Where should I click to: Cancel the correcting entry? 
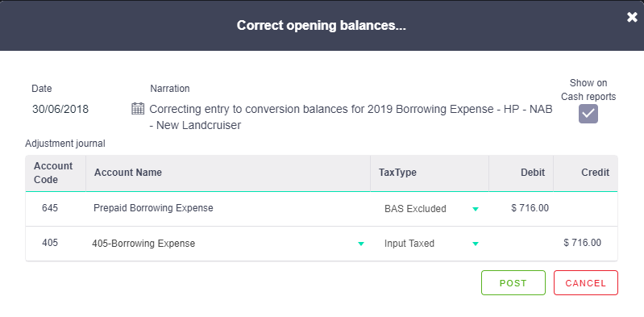586,283
